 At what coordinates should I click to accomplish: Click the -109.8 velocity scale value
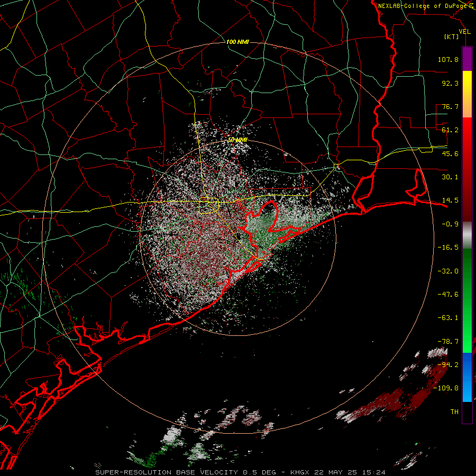(x=446, y=388)
